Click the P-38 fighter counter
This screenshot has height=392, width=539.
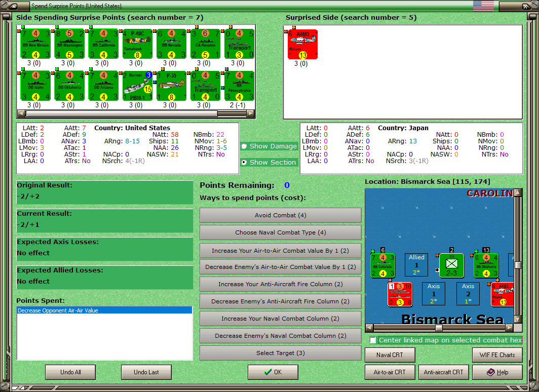[x=171, y=86]
